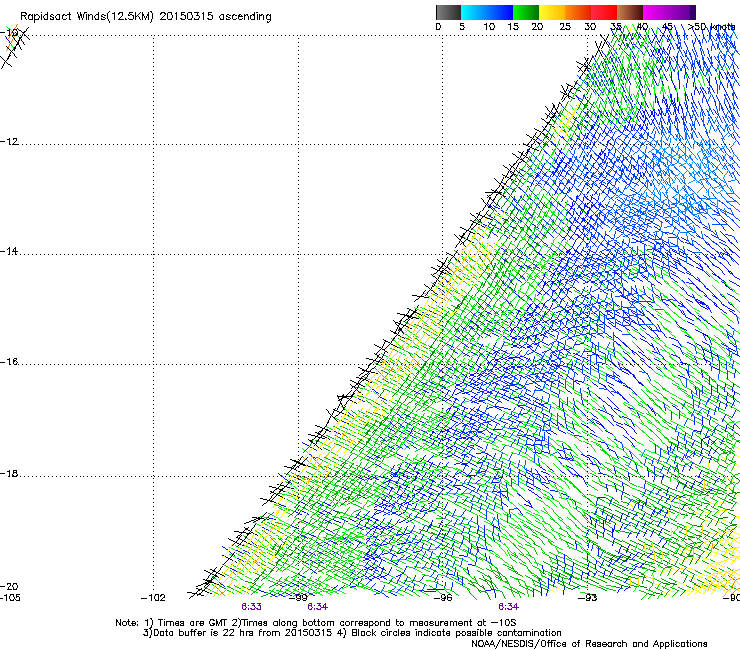The image size is (740, 650).
Task: Click the gray 0-5 knots color segment
Action: click(448, 12)
